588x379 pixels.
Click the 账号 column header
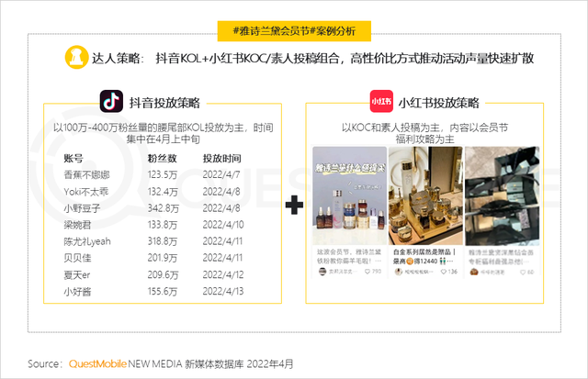click(x=73, y=158)
